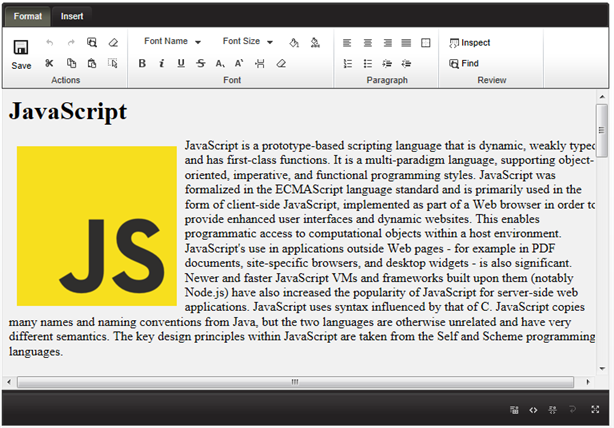
Task: Toggle subscript formatting
Action: pos(220,63)
